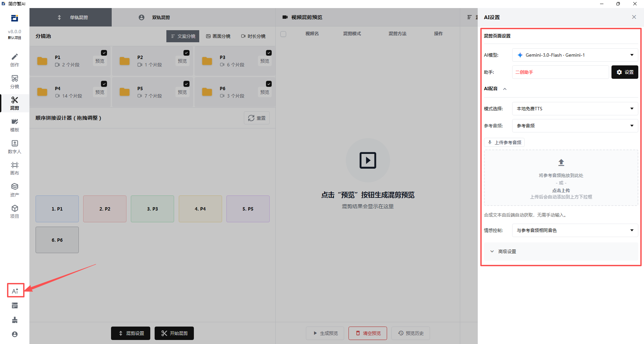Open the 参考音频 dropdown
644x344 pixels.
pos(575,126)
